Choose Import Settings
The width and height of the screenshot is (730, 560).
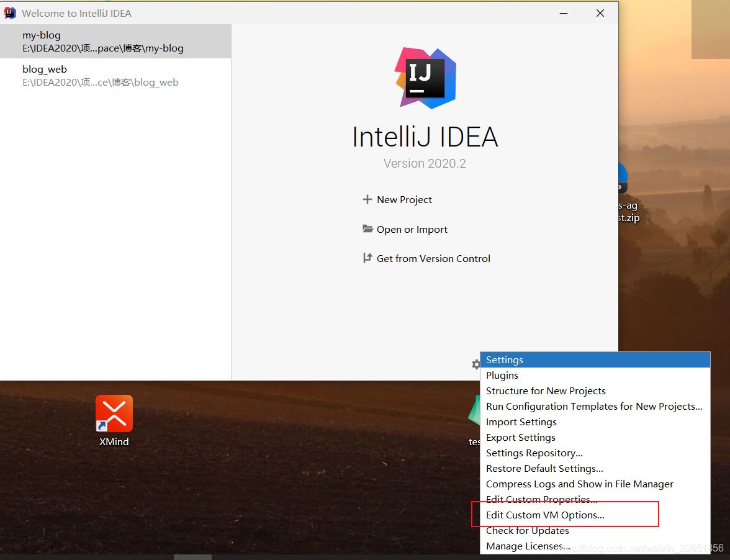595,422
